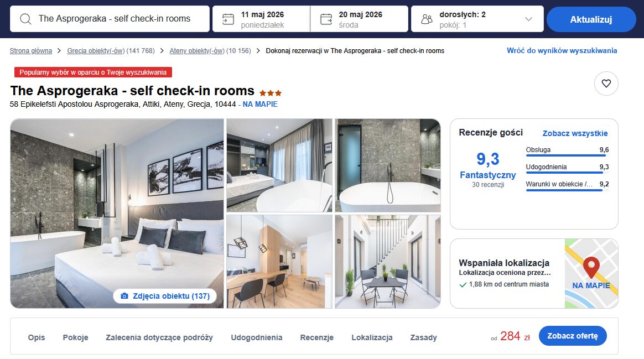Expand the guests and rooms dropdown arrow
Image resolution: width=644 pixels, height=359 pixels.
(x=528, y=19)
